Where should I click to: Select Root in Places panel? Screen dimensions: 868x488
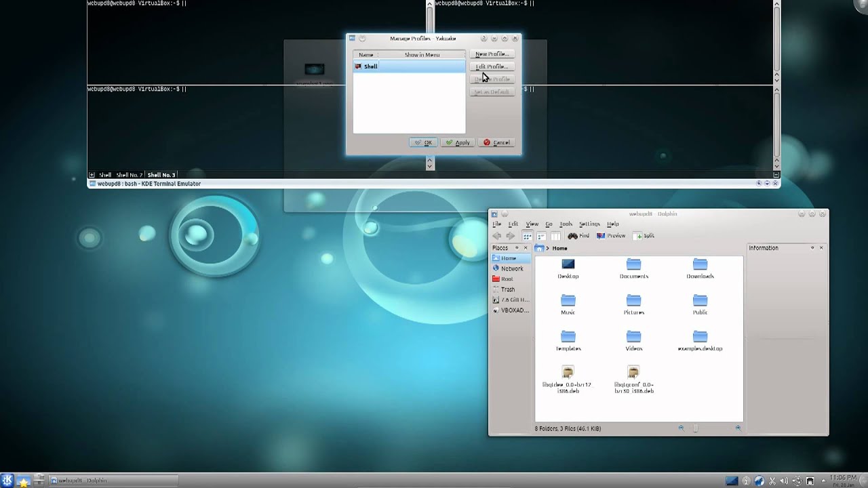pyautogui.click(x=510, y=279)
